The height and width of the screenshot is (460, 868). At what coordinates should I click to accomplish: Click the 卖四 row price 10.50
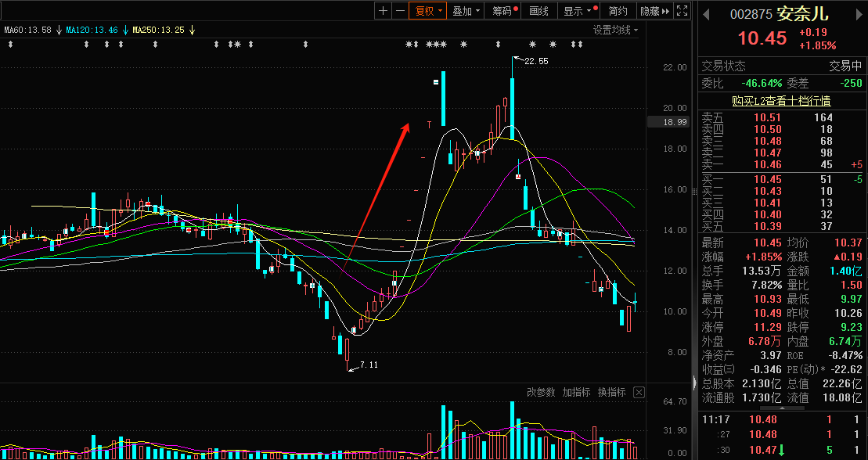point(768,129)
